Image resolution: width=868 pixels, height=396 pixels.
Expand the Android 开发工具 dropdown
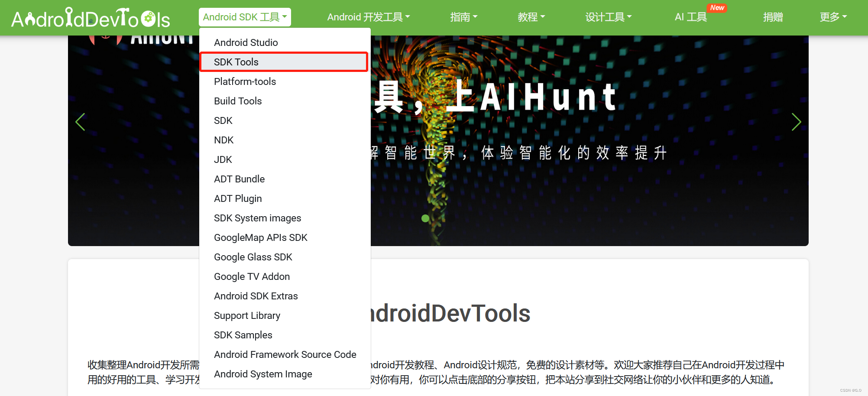point(368,17)
